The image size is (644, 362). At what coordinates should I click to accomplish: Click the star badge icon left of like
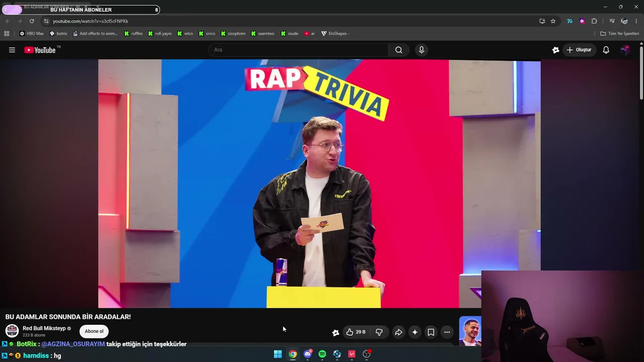point(336,332)
